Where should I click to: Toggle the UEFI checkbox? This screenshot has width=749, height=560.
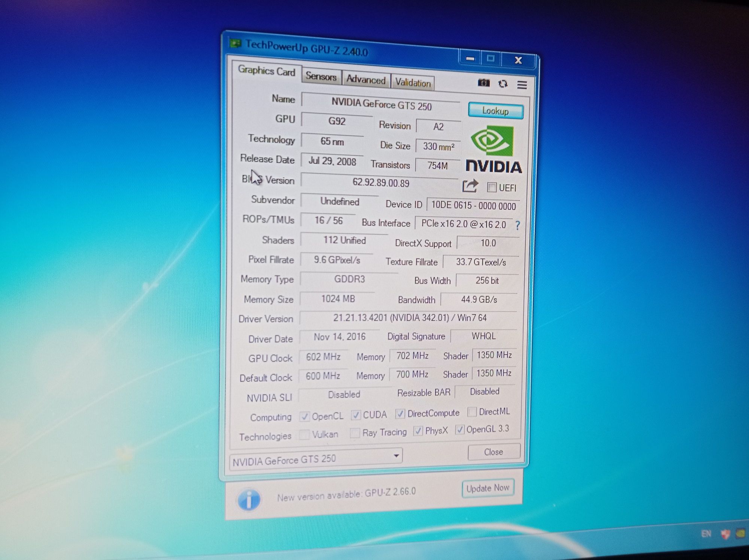(492, 187)
